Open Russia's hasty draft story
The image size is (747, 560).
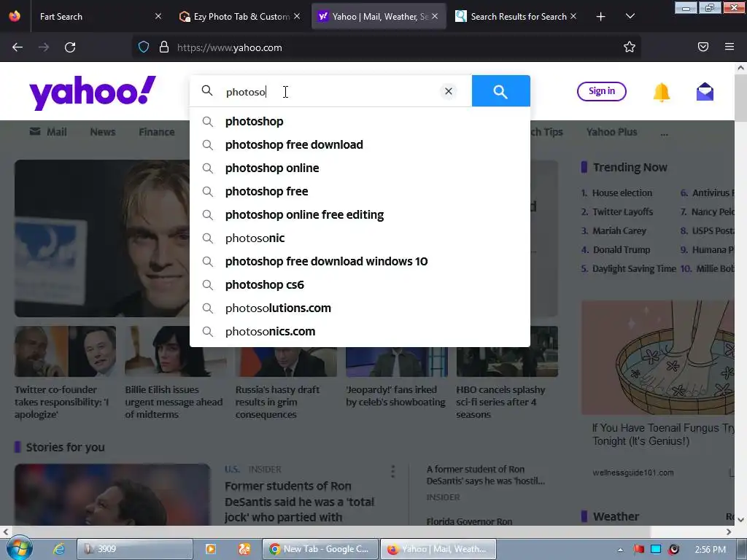point(277,402)
